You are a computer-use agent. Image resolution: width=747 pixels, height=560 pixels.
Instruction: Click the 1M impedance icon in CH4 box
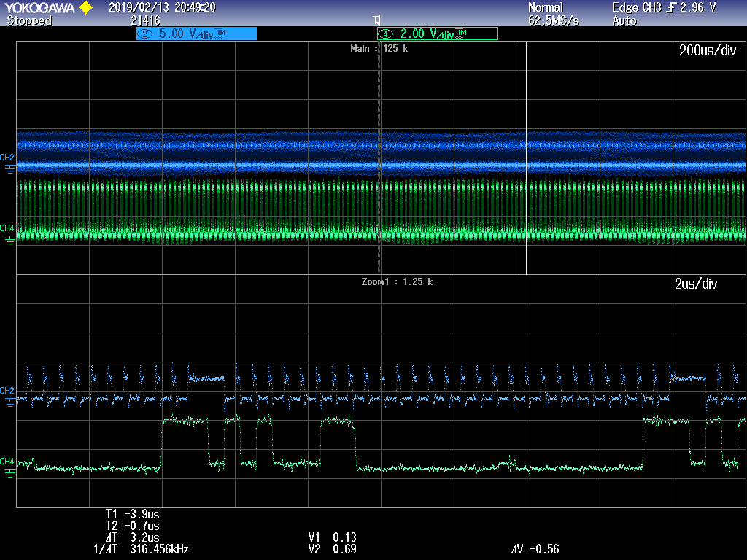pyautogui.click(x=461, y=33)
